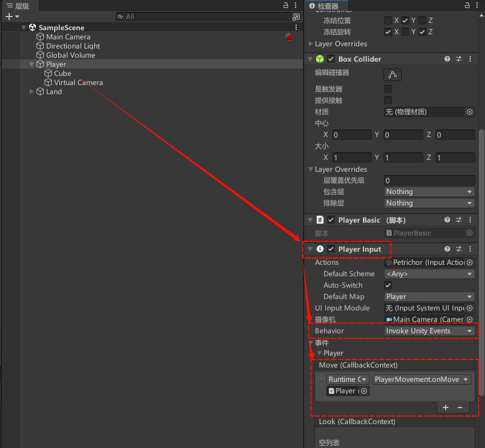Toggle Freeze Rotation X checkbox
485x448 pixels.
pos(387,32)
